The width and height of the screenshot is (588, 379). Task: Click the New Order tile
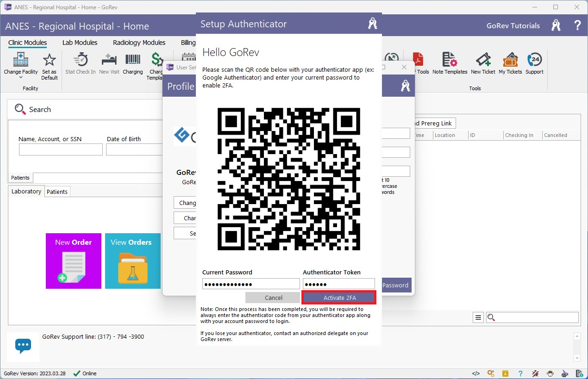pos(74,261)
